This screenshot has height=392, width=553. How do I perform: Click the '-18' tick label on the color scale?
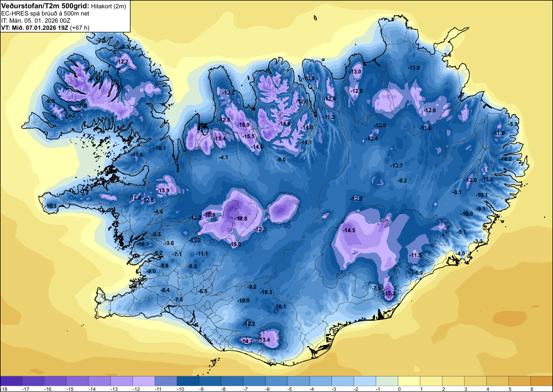coord(4,389)
